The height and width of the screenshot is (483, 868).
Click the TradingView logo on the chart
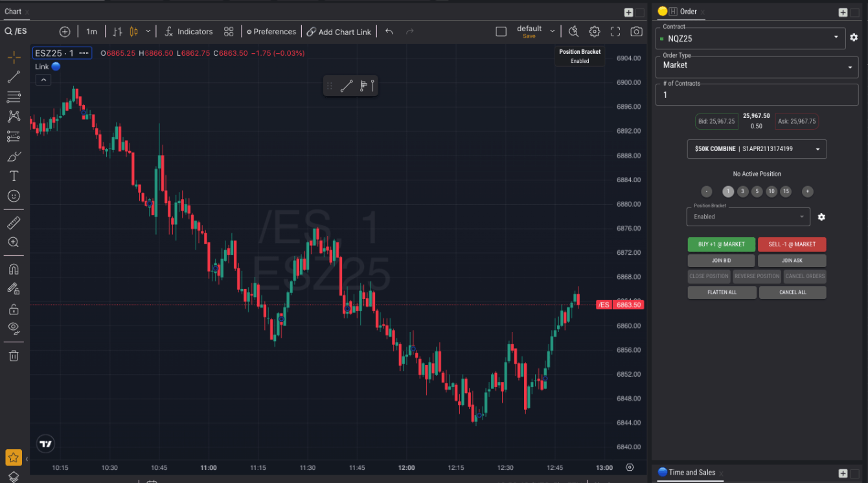tap(46, 444)
